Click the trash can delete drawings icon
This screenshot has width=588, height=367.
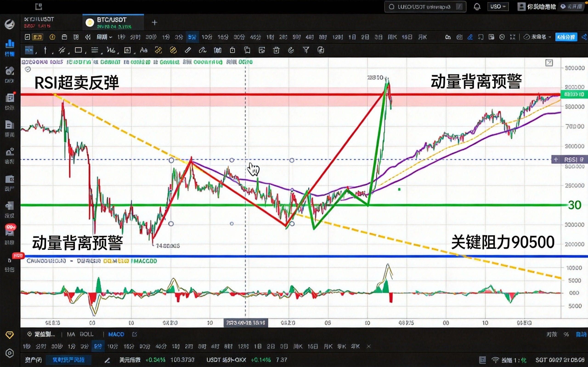point(276,50)
